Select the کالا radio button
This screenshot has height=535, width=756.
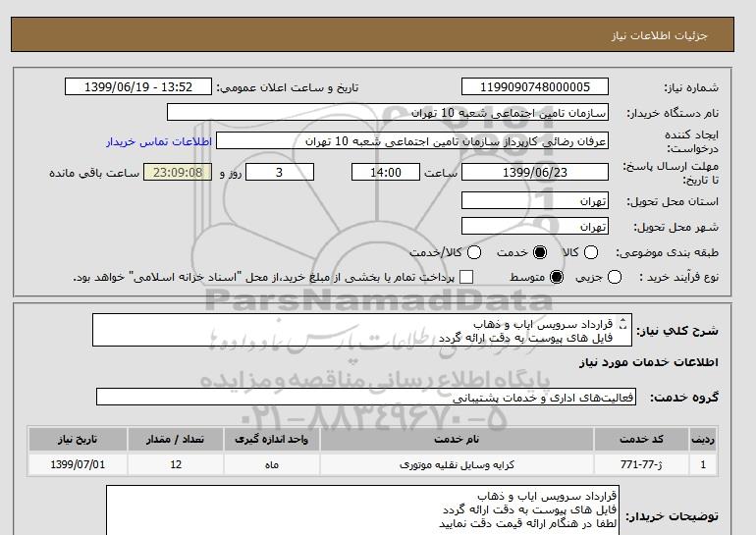591,252
